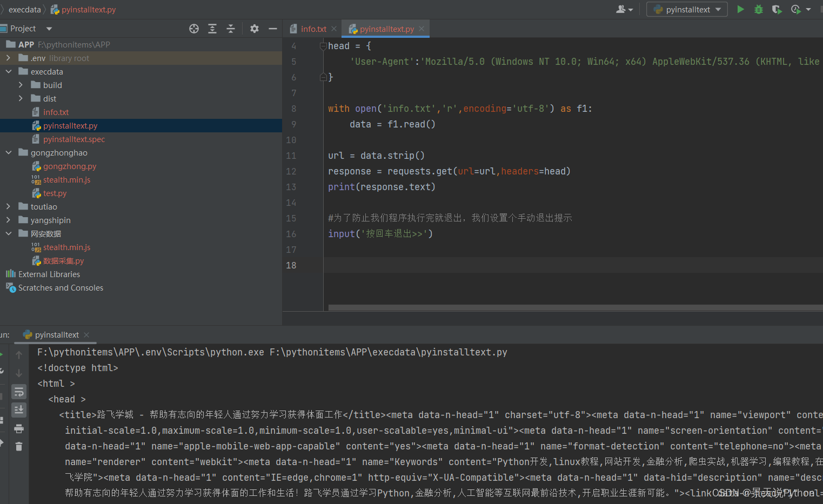Collapse the execdata folder
823x504 pixels.
coord(8,71)
